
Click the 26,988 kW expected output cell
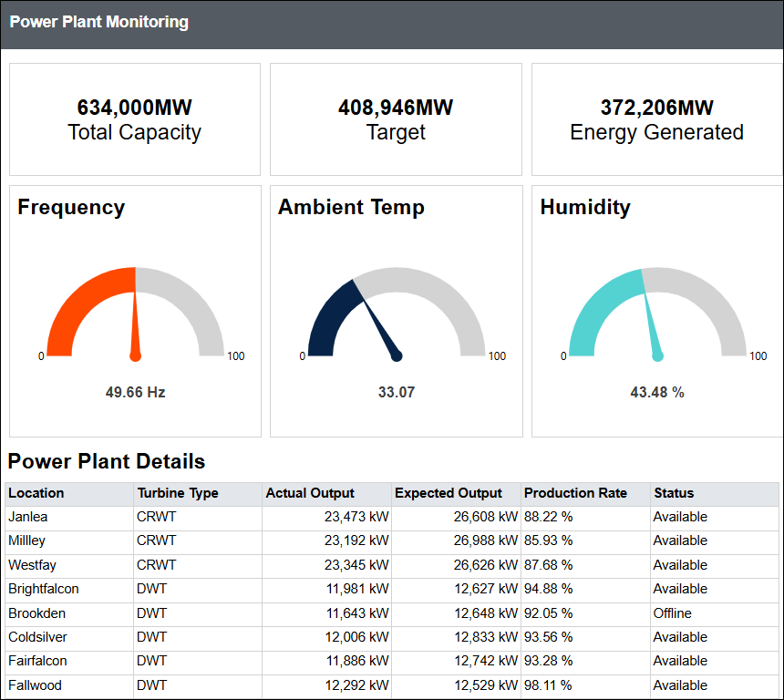click(x=456, y=541)
